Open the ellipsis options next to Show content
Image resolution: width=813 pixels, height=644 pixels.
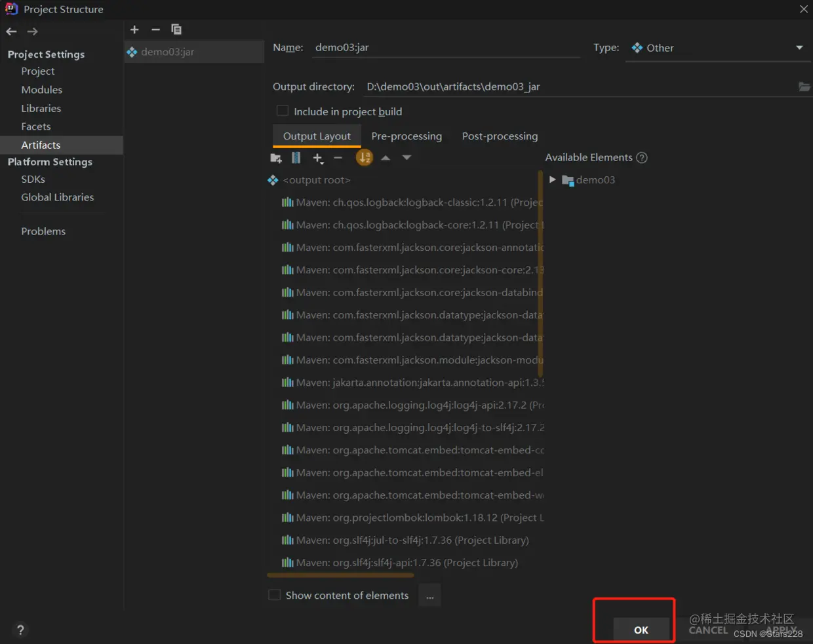click(430, 596)
